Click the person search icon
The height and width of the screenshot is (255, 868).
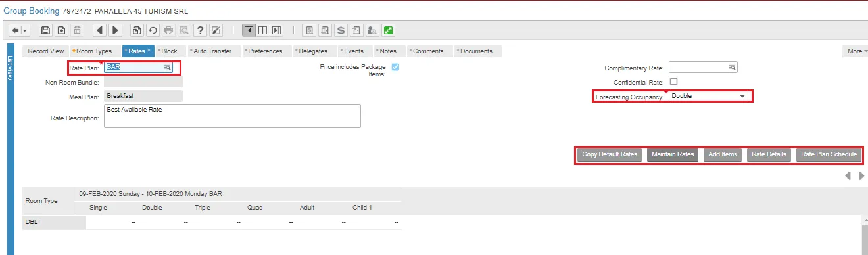click(373, 30)
